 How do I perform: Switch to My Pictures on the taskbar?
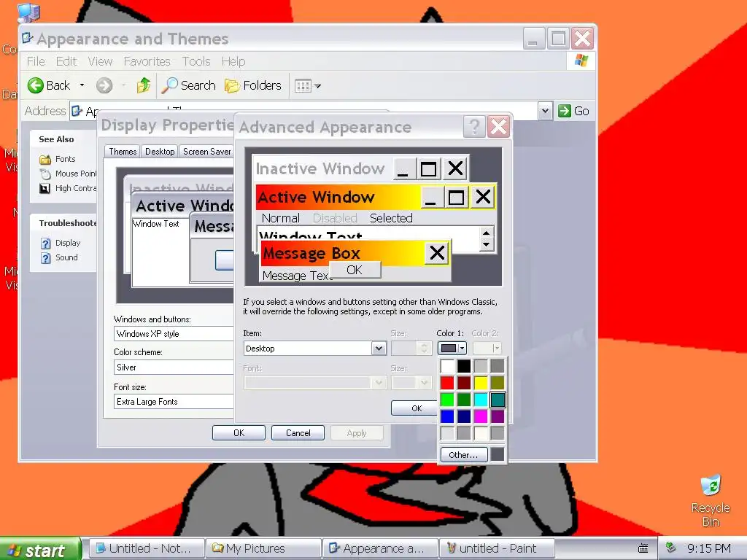(x=263, y=548)
